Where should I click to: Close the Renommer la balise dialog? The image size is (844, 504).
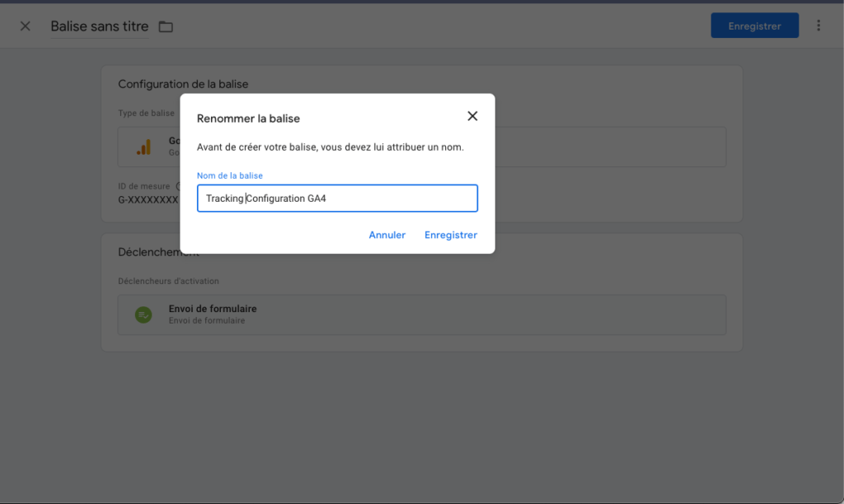[x=472, y=116]
